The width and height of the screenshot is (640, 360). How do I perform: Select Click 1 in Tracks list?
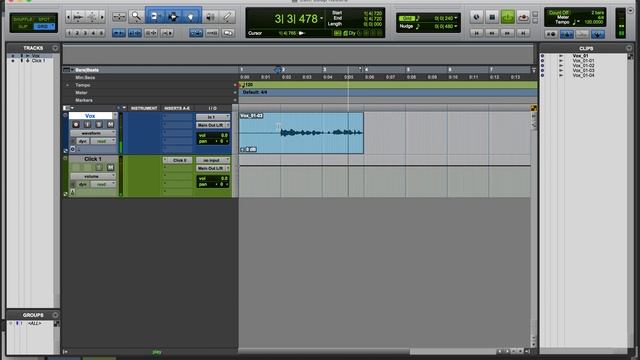pos(38,60)
